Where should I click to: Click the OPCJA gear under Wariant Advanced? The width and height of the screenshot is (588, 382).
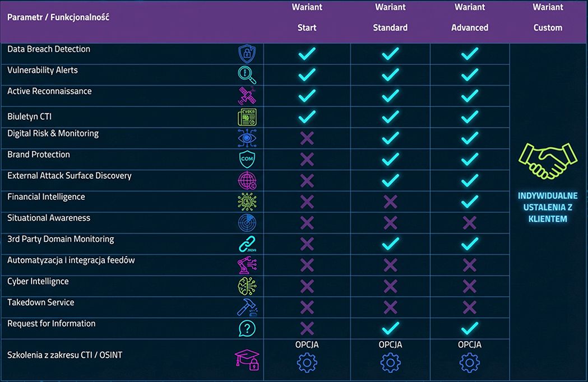pos(469,363)
